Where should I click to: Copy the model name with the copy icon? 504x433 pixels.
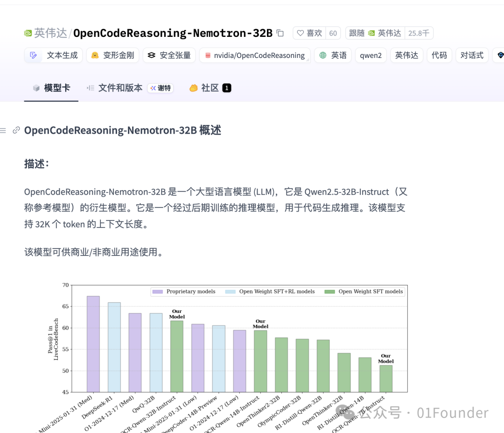[280, 33]
